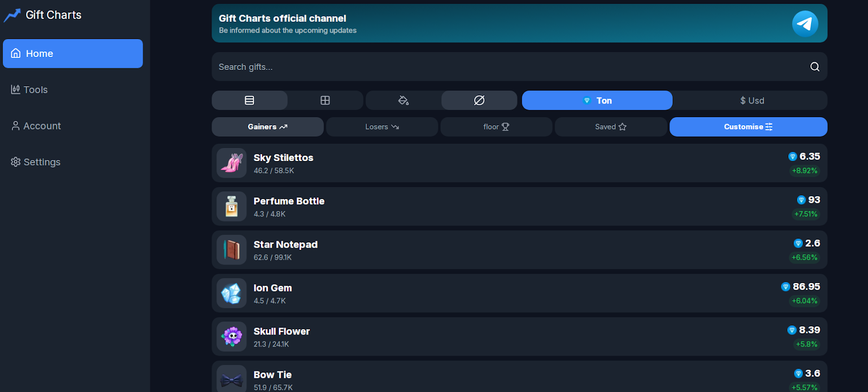Open Settings in sidebar
868x392 pixels.
click(x=36, y=162)
